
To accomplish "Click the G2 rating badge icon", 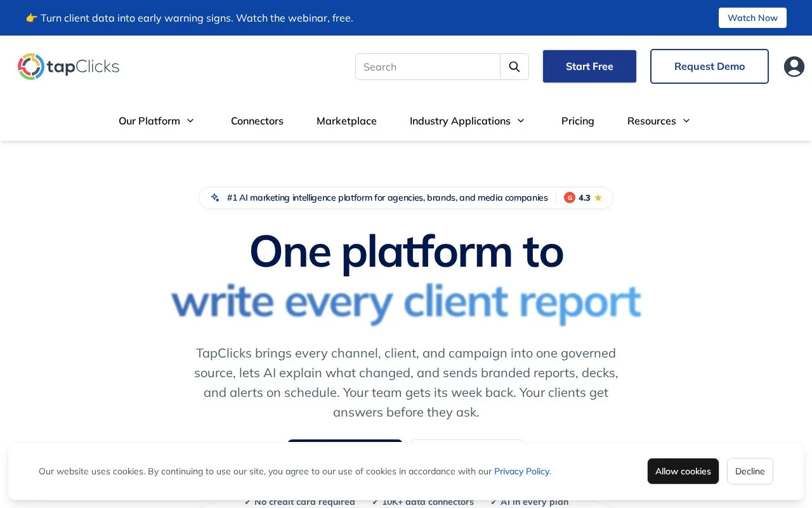I will (570, 197).
